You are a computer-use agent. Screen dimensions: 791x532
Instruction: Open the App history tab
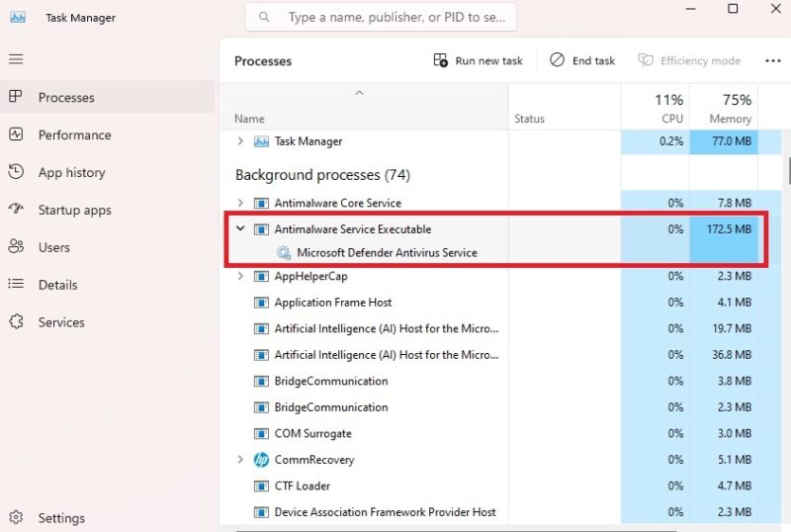tap(71, 173)
